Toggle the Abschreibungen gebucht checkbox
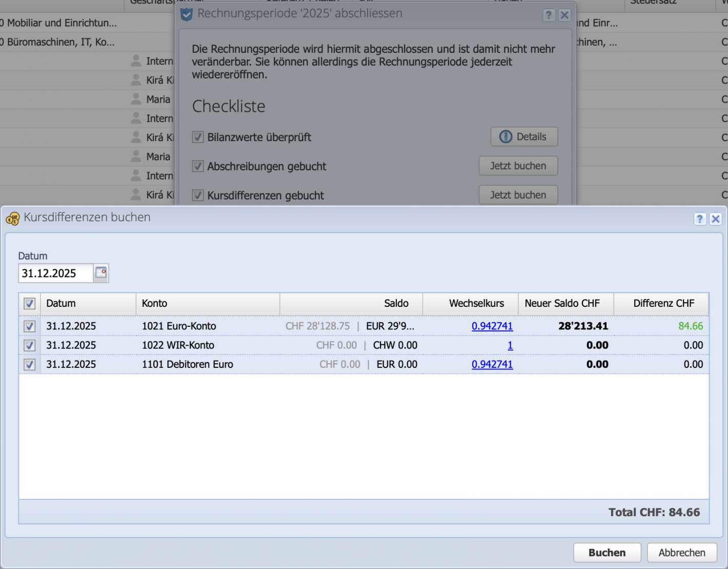The width and height of the screenshot is (728, 569). (198, 166)
